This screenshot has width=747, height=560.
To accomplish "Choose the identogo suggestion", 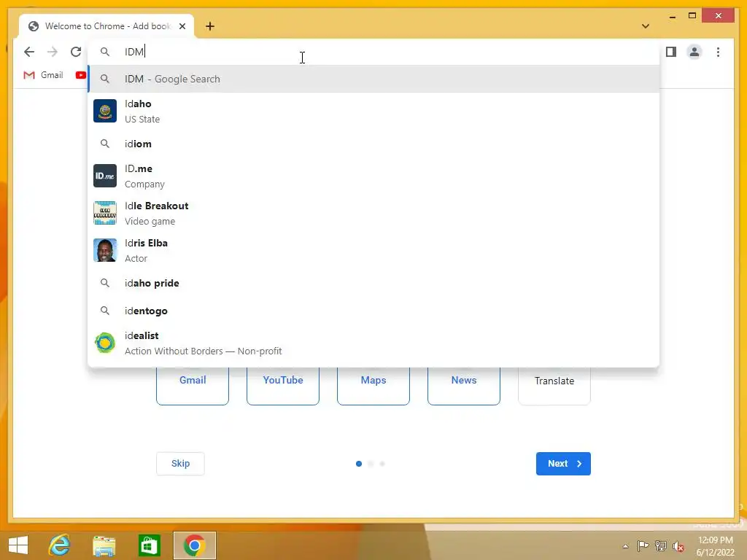I will pyautogui.click(x=374, y=311).
